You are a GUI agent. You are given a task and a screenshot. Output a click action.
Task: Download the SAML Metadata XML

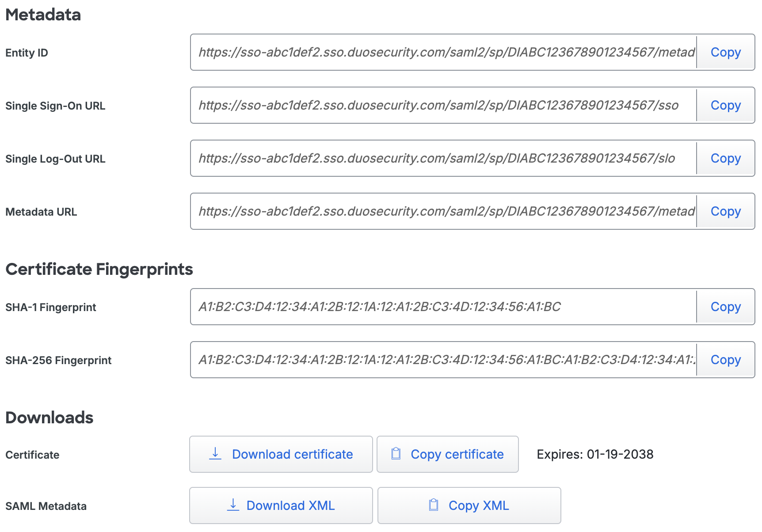pos(281,505)
